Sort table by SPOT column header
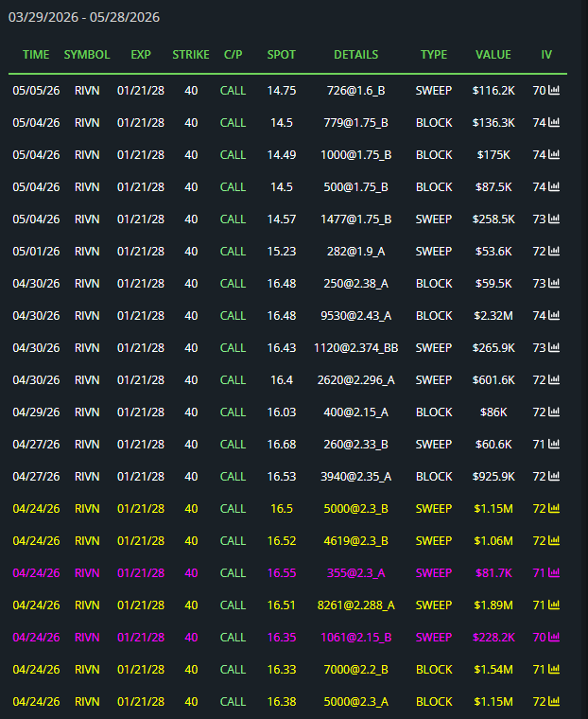The height and width of the screenshot is (719, 588). (x=282, y=55)
